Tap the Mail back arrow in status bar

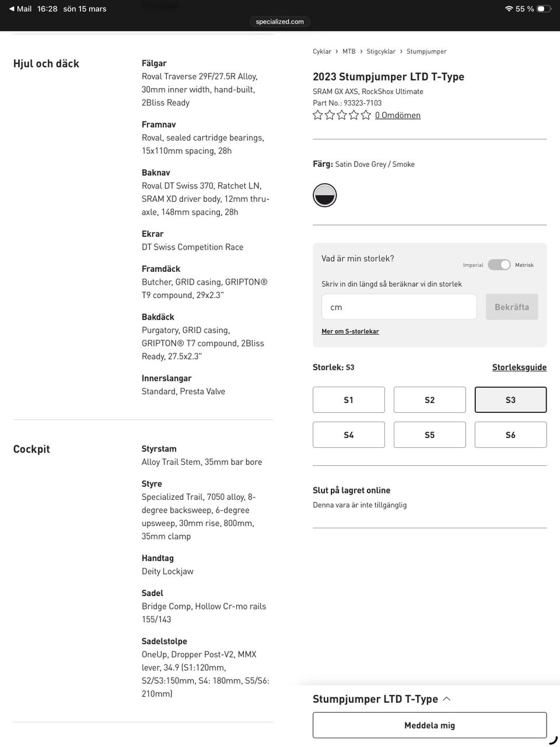click(x=12, y=9)
